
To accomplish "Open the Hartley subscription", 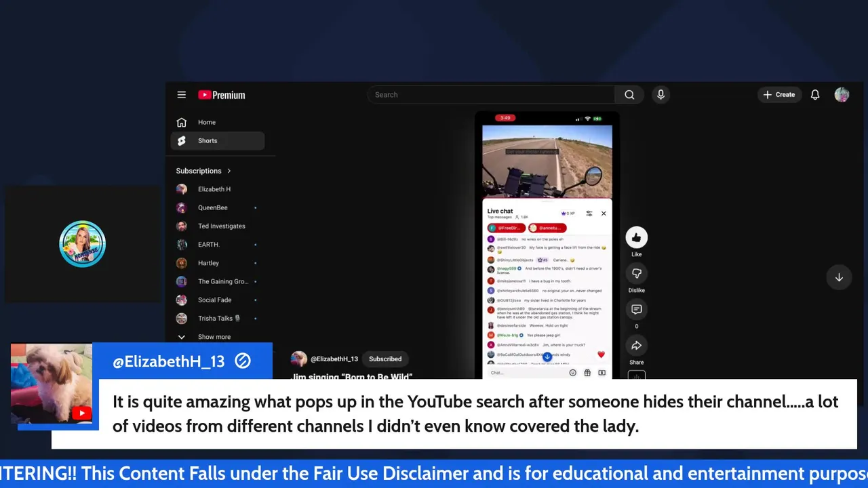I will (217, 263).
